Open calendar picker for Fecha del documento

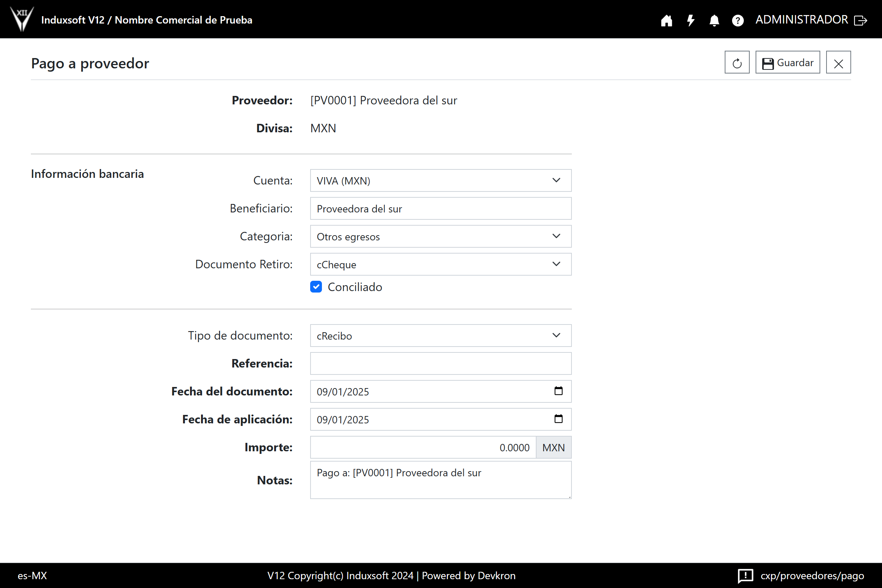pos(558,391)
